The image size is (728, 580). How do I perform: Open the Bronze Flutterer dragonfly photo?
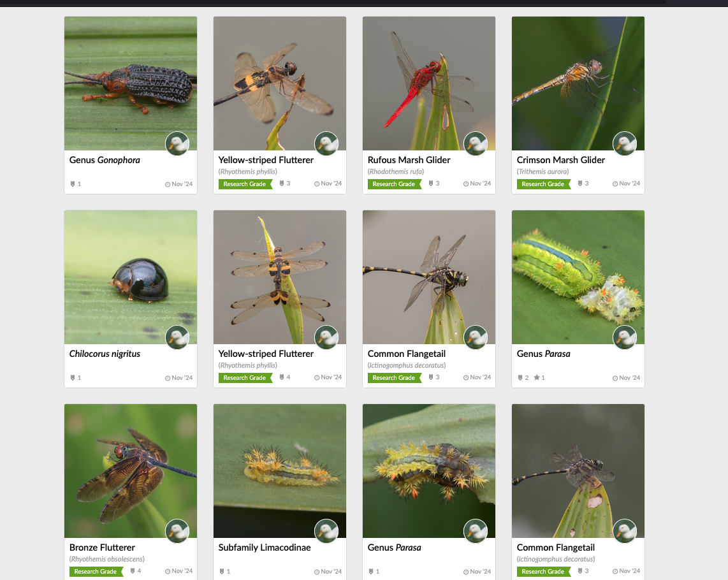(x=131, y=471)
